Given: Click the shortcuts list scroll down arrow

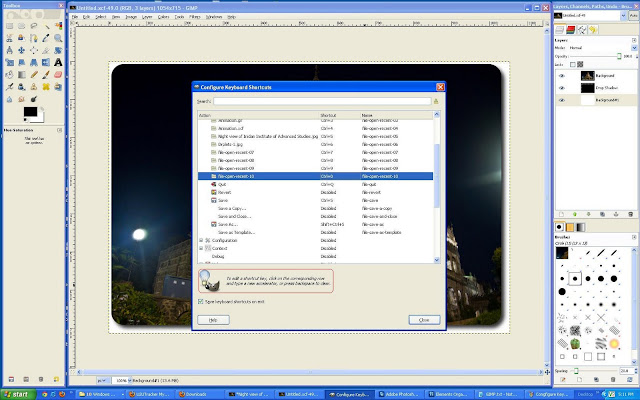Looking at the screenshot, I should 436,260.
